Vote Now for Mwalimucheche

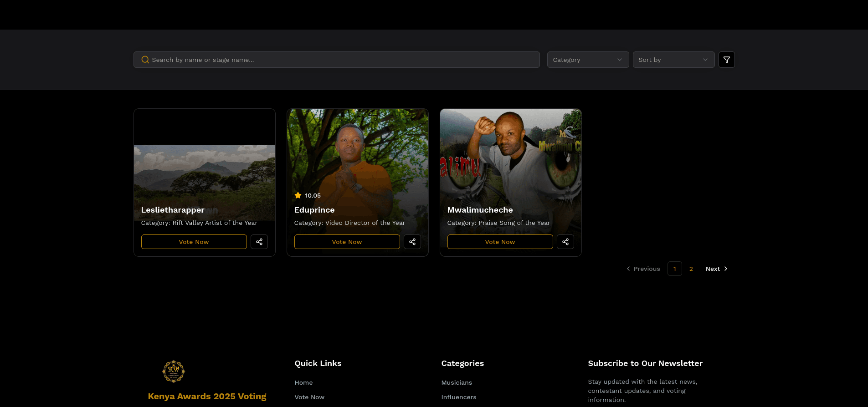click(500, 242)
